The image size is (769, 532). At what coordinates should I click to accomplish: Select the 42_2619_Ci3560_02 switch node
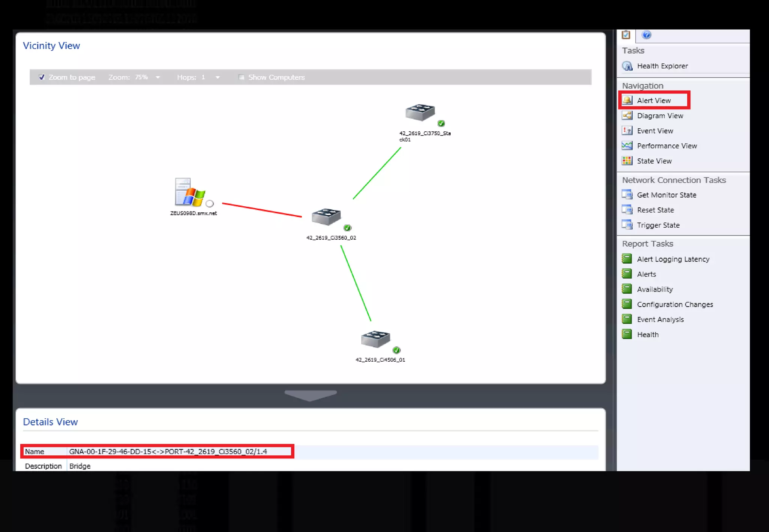click(x=326, y=217)
